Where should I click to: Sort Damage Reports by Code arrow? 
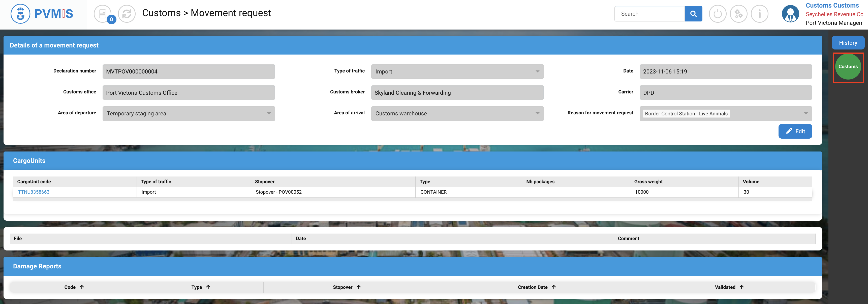[82, 287]
